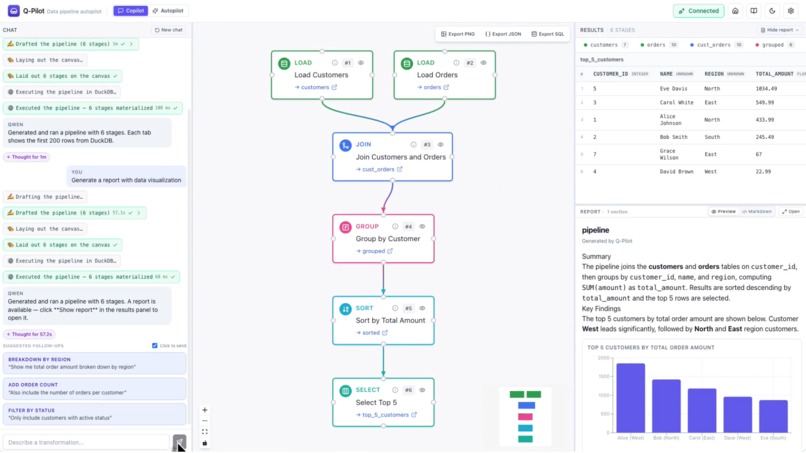Open the settings gear icon
This screenshot has height=453, width=806.
click(791, 11)
